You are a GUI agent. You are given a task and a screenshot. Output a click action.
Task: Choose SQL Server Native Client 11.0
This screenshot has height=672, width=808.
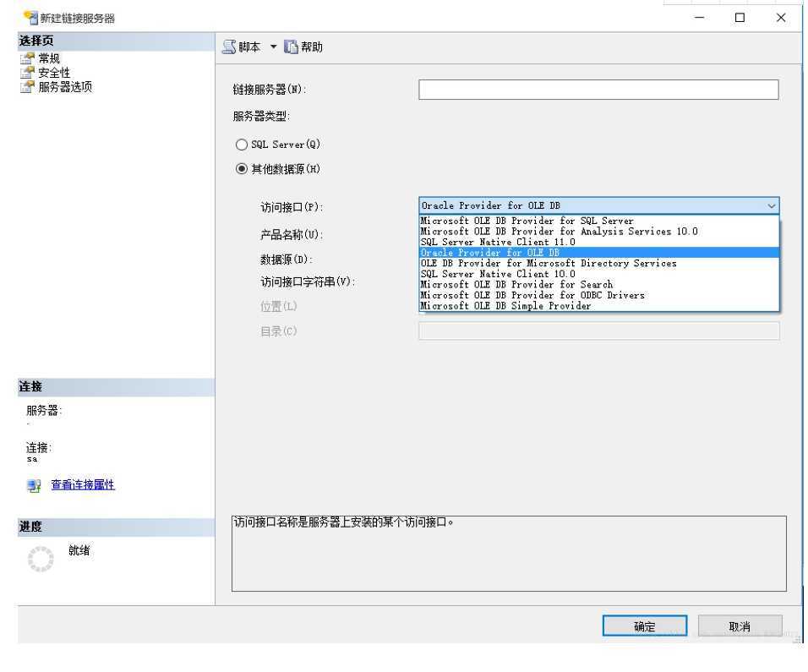pyautogui.click(x=598, y=243)
